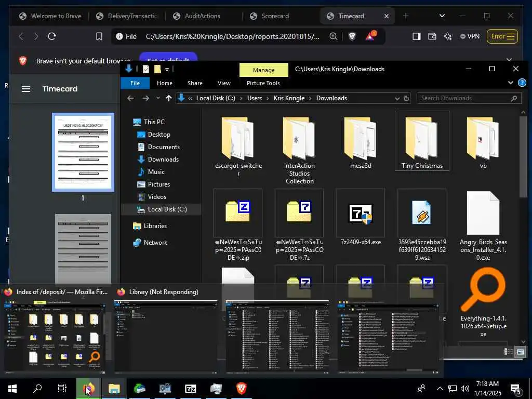The width and height of the screenshot is (532, 399).
Task: Switch to the Manage contextual tab
Action: 263,70
